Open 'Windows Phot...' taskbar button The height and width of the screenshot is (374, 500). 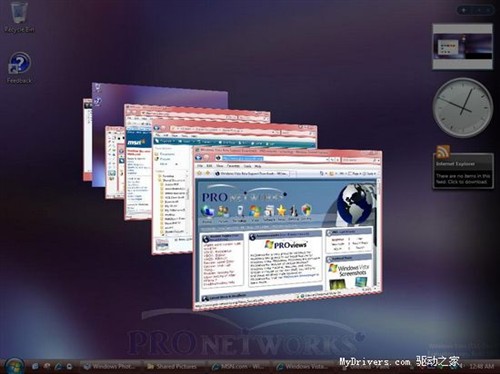[110, 366]
